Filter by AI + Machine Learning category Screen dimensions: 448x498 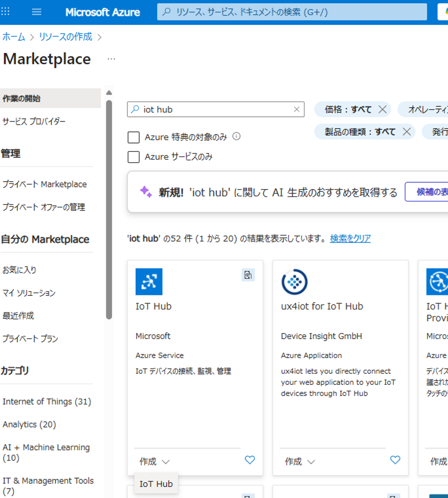click(x=47, y=452)
